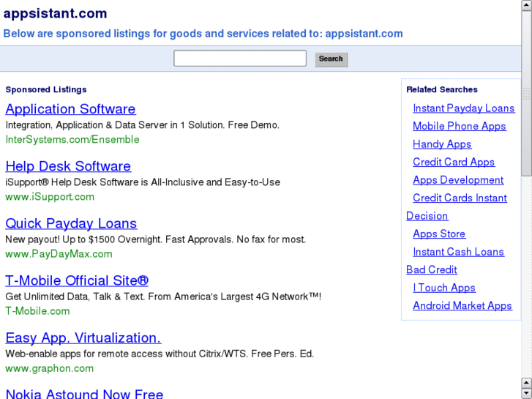Open I Touch Apps related search

(x=444, y=288)
